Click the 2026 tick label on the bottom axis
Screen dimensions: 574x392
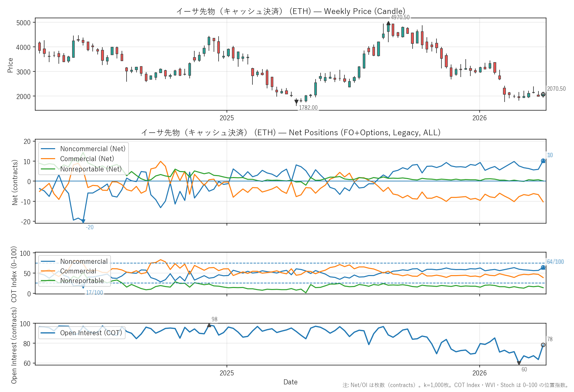click(x=479, y=373)
